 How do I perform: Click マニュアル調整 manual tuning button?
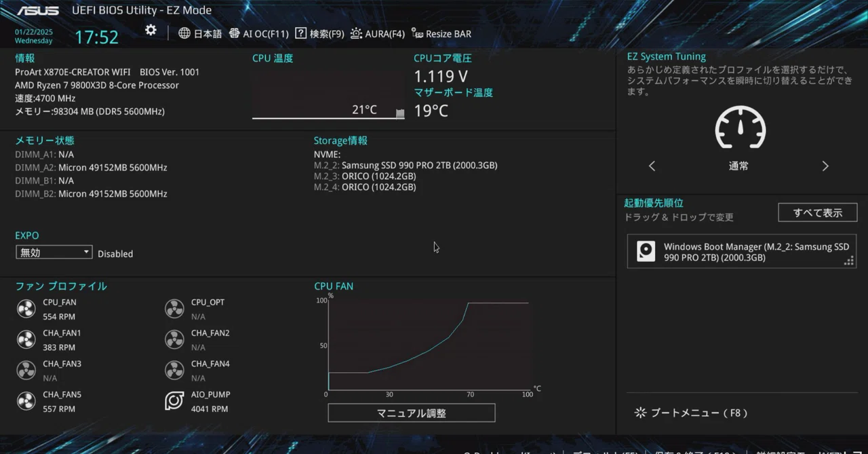click(412, 413)
